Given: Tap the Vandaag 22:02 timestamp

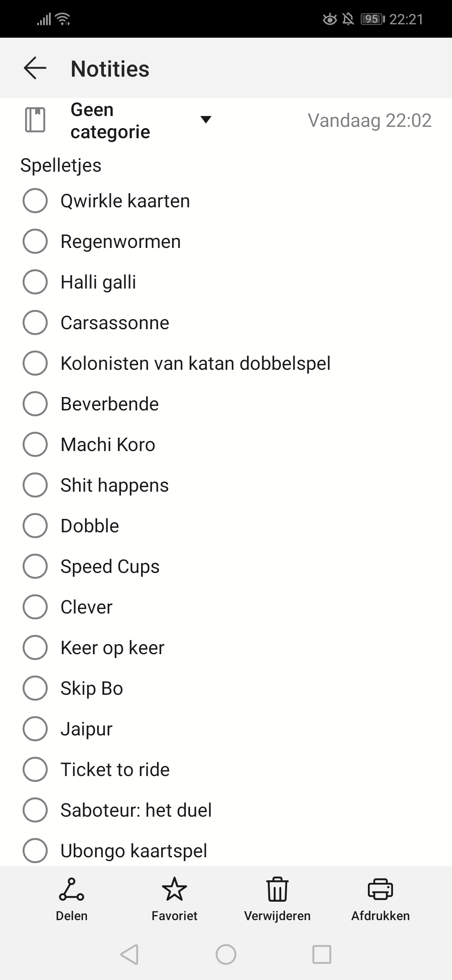Looking at the screenshot, I should point(370,121).
